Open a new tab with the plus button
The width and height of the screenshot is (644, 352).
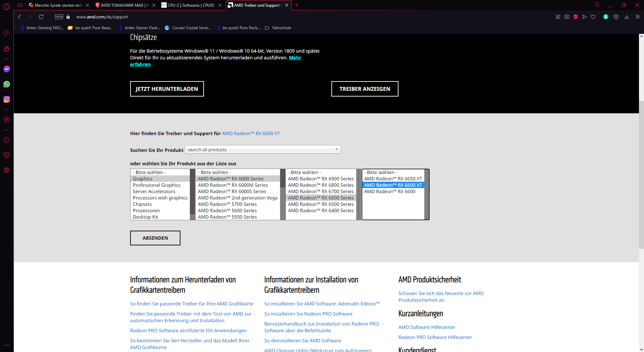coord(297,5)
